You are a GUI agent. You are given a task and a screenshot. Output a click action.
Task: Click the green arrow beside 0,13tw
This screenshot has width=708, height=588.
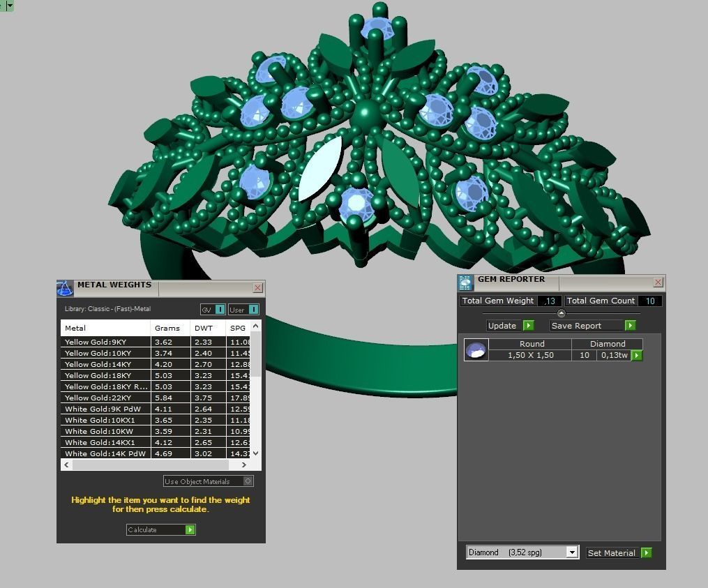tap(637, 356)
